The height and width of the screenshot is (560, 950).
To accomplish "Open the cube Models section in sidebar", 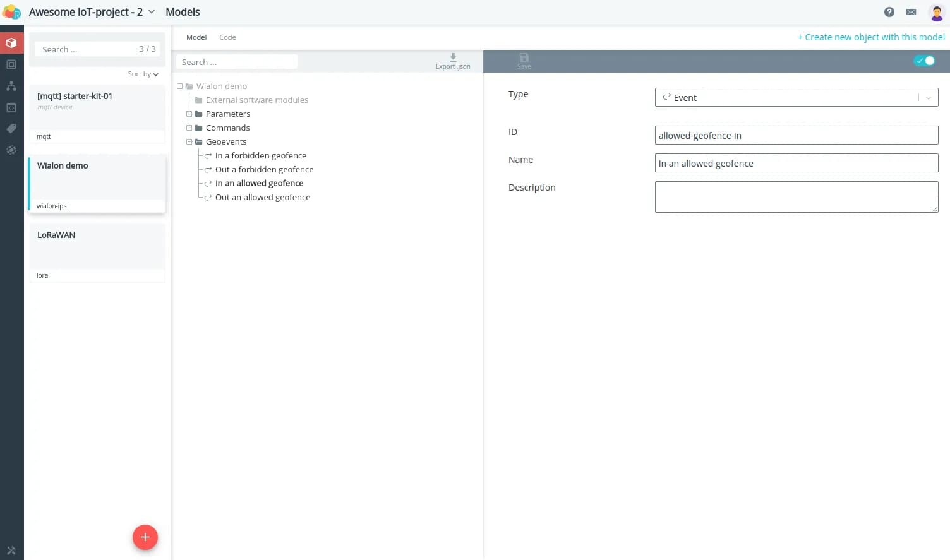I will click(x=11, y=43).
